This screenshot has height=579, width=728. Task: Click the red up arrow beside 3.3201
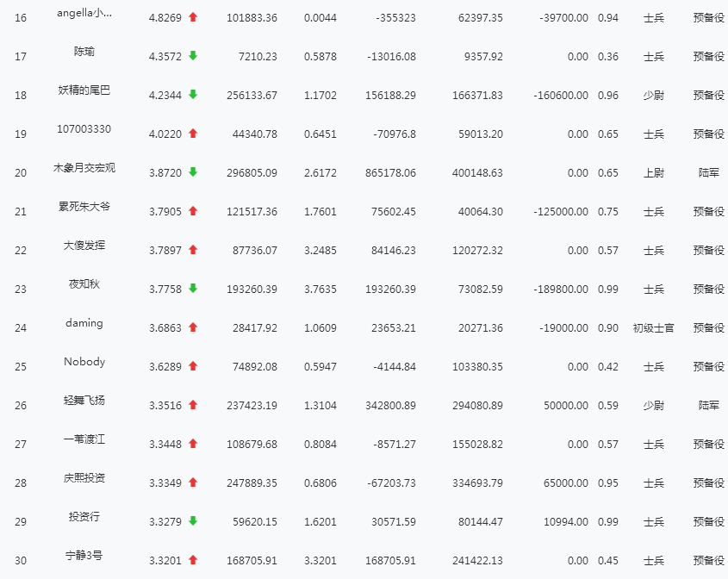point(193,560)
